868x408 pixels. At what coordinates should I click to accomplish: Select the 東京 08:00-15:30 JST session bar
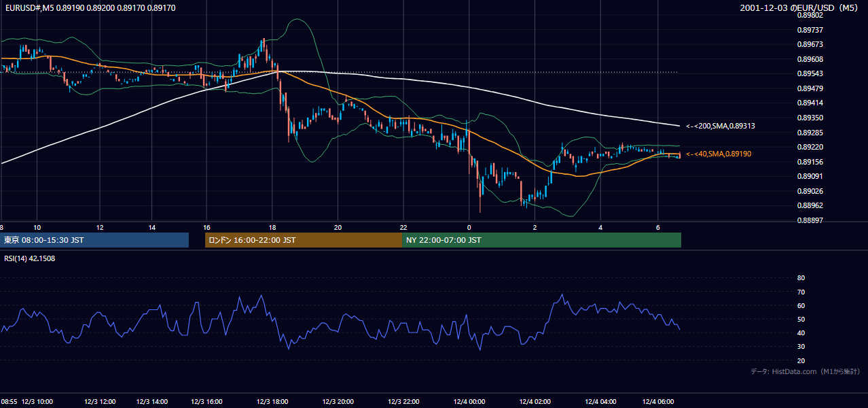(x=94, y=240)
